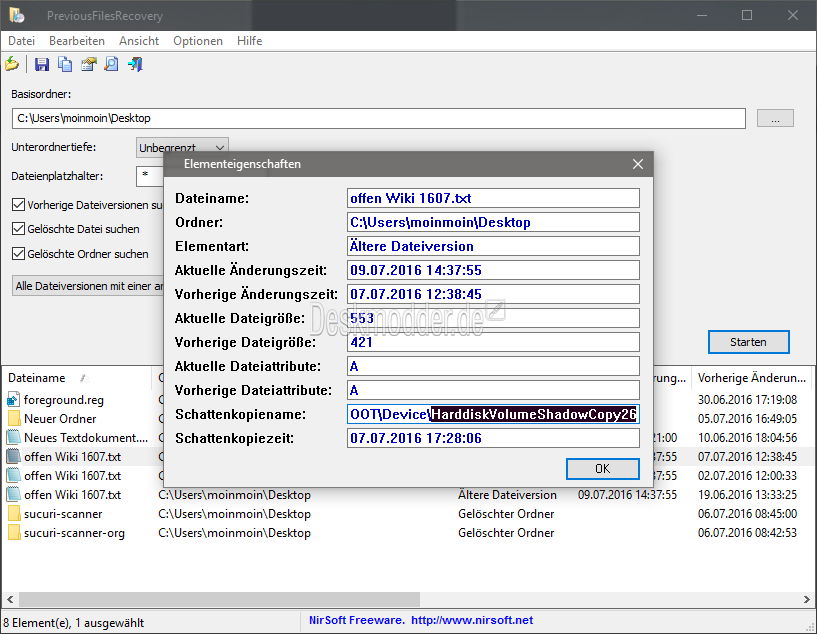Click the Basisordner path input field
Screen dimensions: 817x634
coord(378,118)
